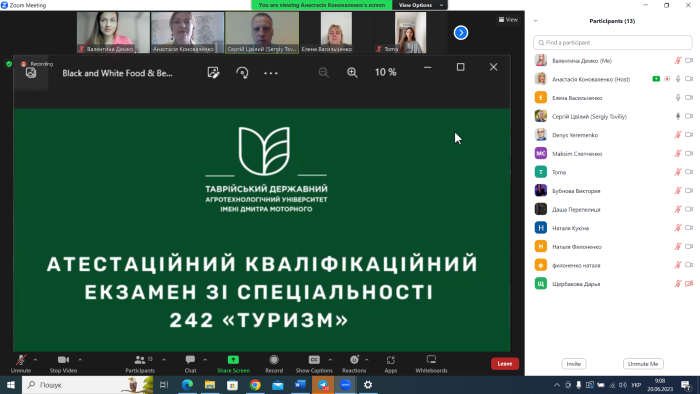Expand arrow next to Chat button
The image size is (700, 394).
point(205,360)
